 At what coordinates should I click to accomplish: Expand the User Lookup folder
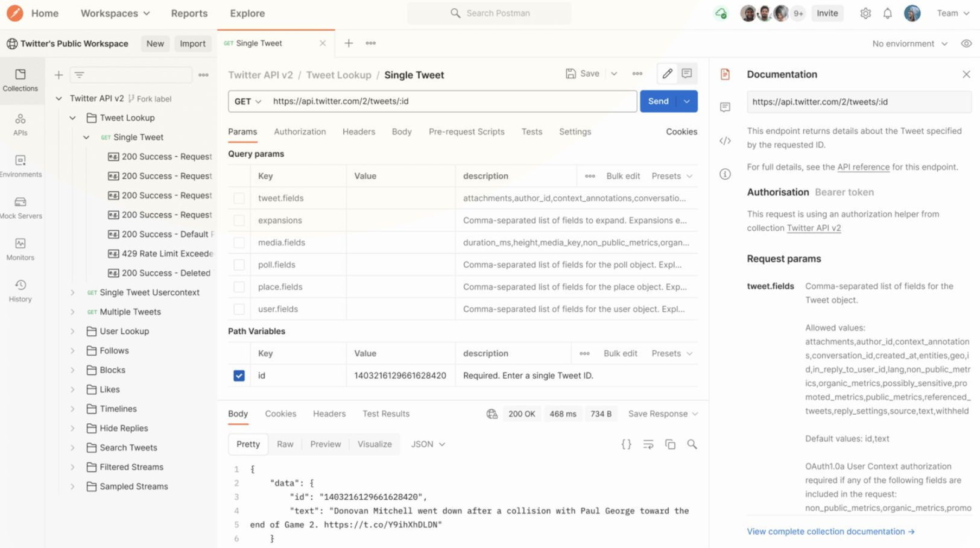[72, 331]
